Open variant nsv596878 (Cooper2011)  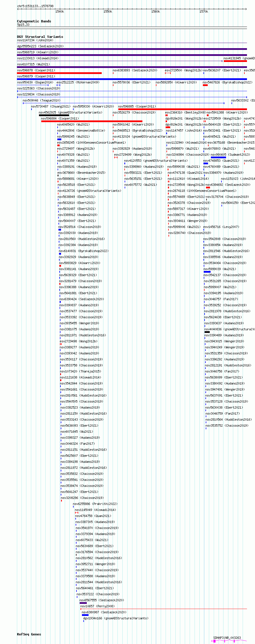(36, 70)
